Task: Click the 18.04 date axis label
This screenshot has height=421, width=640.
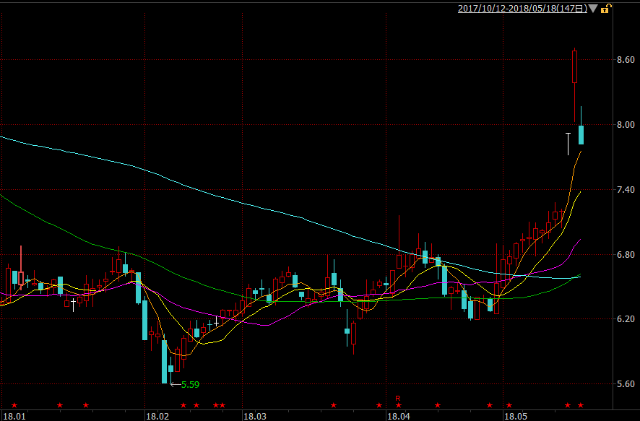Action: pos(398,416)
